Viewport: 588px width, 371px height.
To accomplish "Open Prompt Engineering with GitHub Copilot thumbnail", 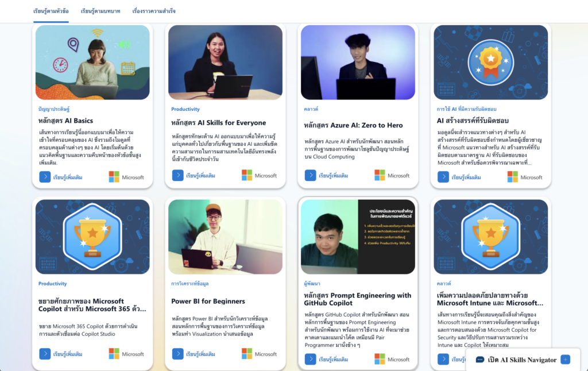I will point(358,237).
